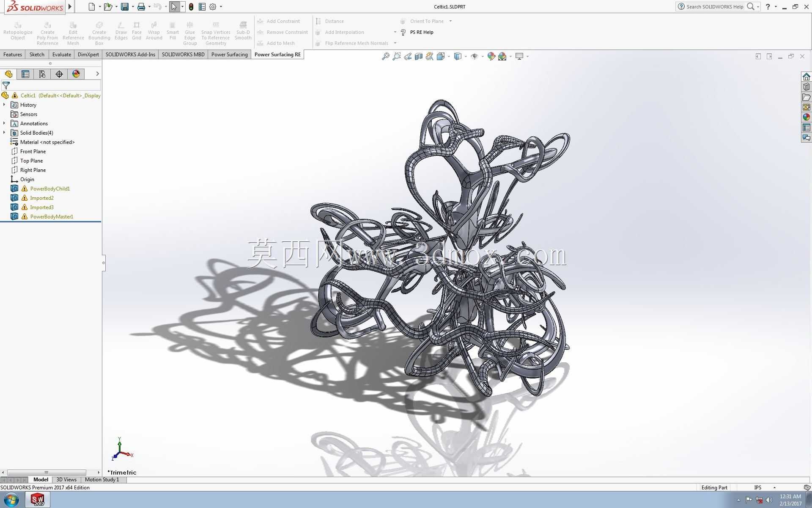Switch to the SOLIDWORKS Add-Ins tab
Screen dimensions: 812x508
[130, 55]
